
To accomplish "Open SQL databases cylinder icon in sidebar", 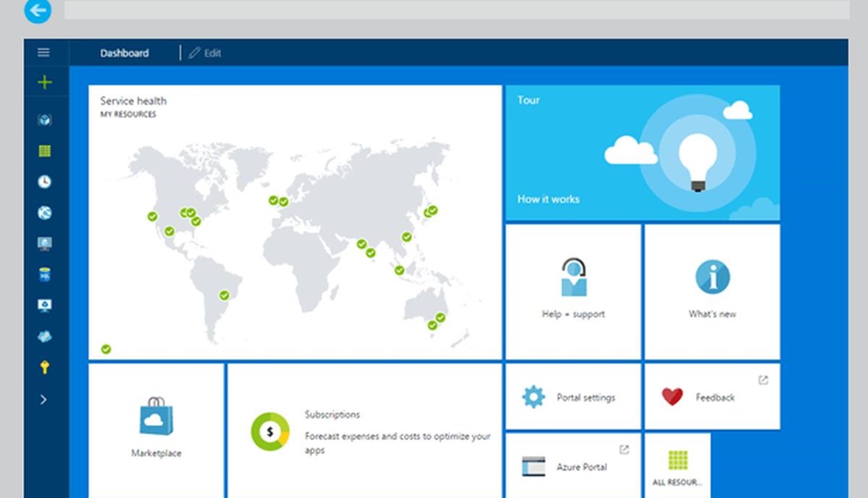I will 45,274.
